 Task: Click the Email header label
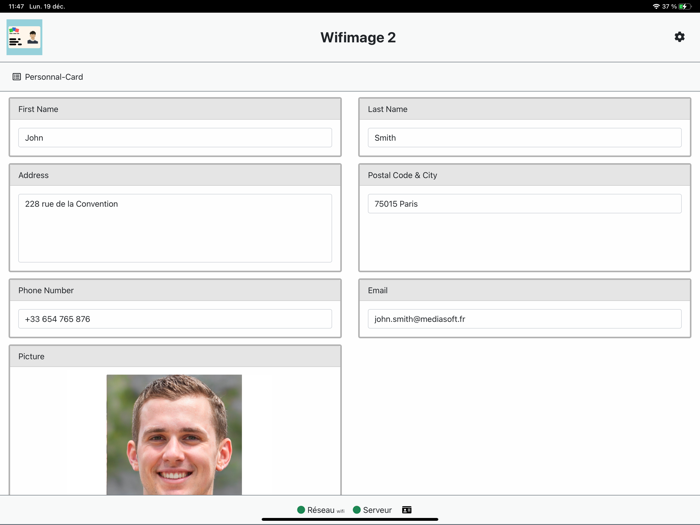point(378,290)
